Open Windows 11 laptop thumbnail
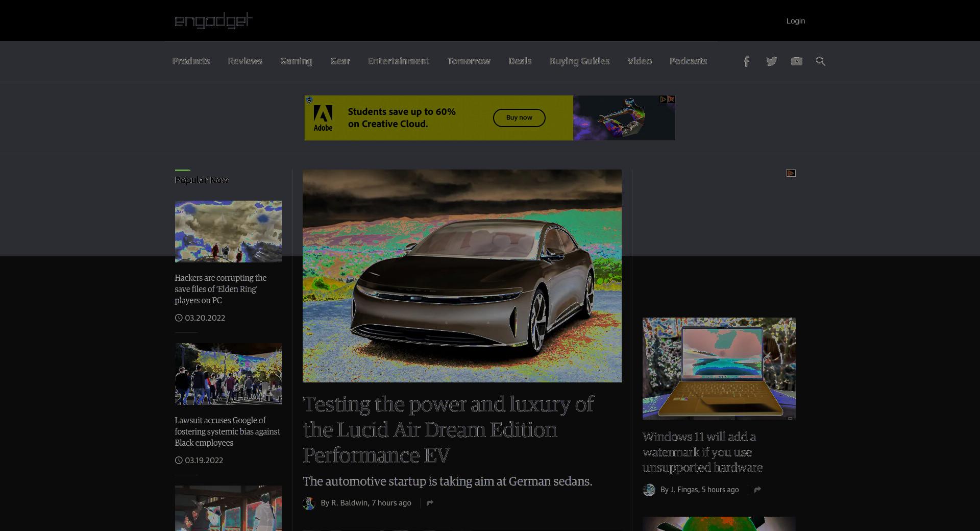The height and width of the screenshot is (531, 980). (x=719, y=369)
